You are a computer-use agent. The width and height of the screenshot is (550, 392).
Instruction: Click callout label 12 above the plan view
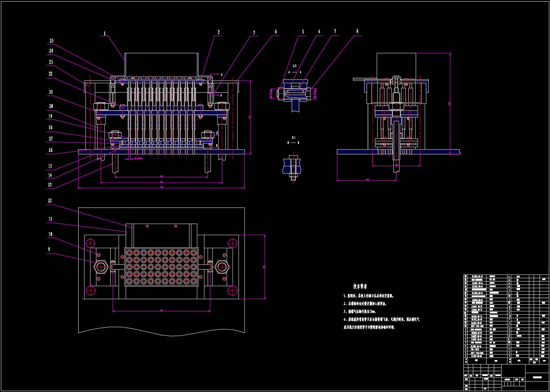(x=50, y=201)
